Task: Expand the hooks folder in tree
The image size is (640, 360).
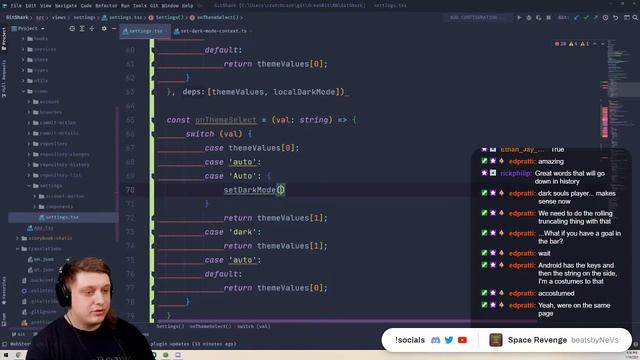Action: point(23,39)
